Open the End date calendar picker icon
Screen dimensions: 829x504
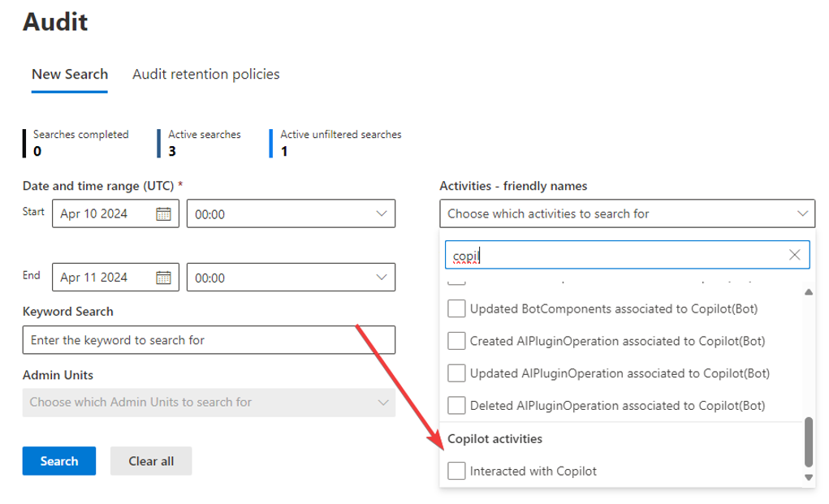[163, 278]
